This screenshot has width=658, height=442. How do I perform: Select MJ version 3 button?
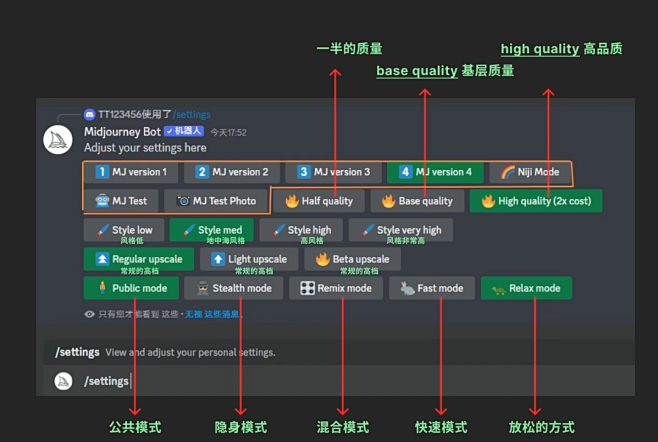tap(333, 172)
